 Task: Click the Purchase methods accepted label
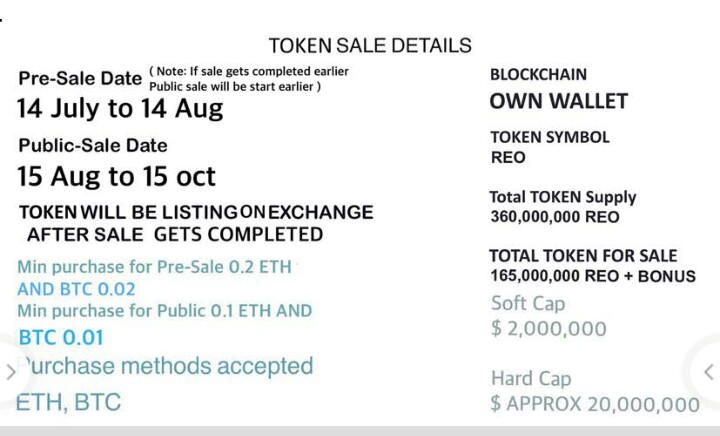pyautogui.click(x=165, y=366)
